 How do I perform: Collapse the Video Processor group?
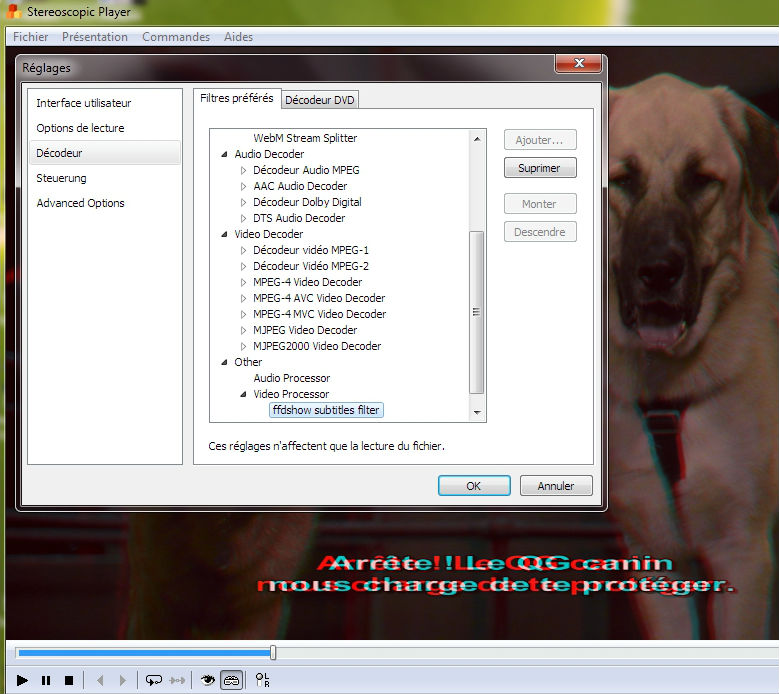pos(243,394)
